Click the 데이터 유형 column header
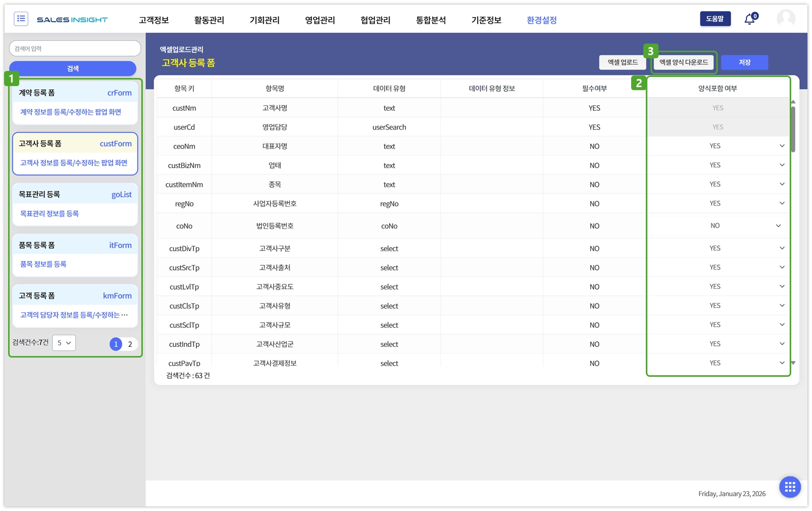The height and width of the screenshot is (511, 812). (389, 88)
